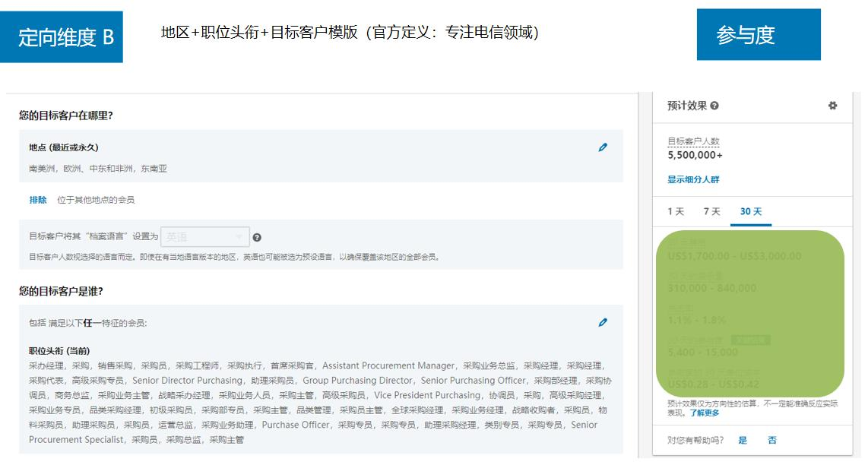Click the 定向维度 B label
This screenshot has height=465, width=868.
[62, 37]
